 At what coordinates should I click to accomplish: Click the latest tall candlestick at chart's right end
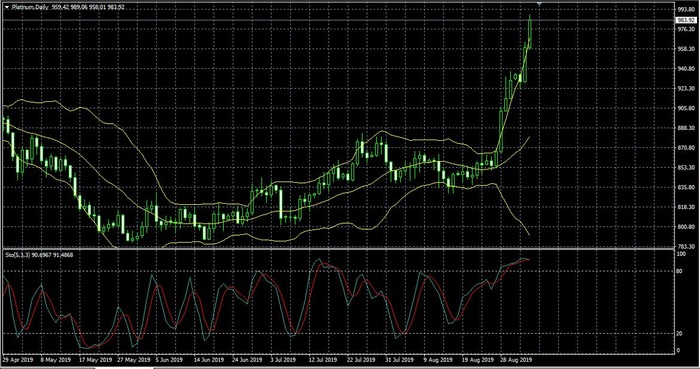pyautogui.click(x=530, y=32)
